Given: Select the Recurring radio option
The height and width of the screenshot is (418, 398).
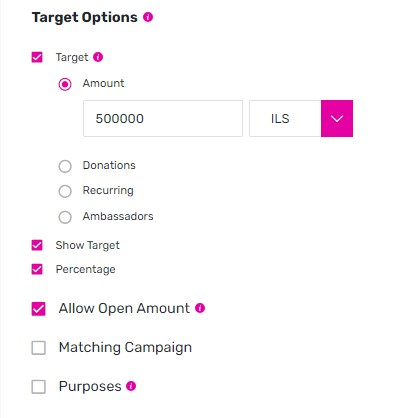Looking at the screenshot, I should (x=65, y=191).
